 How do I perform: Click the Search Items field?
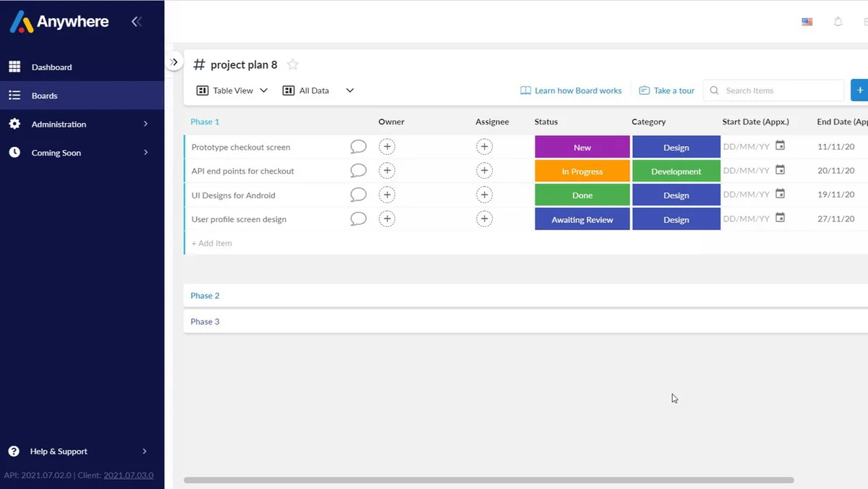tap(774, 90)
